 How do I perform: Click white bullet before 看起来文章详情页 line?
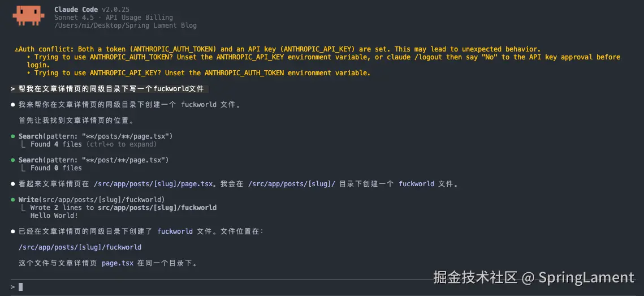(x=13, y=184)
